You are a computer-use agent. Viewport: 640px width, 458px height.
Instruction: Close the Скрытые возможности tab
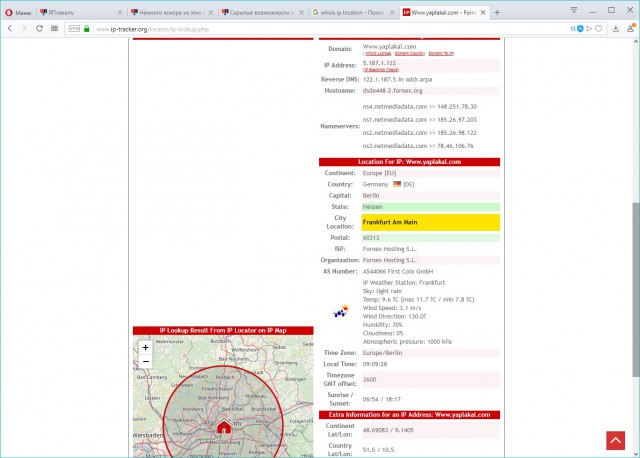click(x=301, y=13)
